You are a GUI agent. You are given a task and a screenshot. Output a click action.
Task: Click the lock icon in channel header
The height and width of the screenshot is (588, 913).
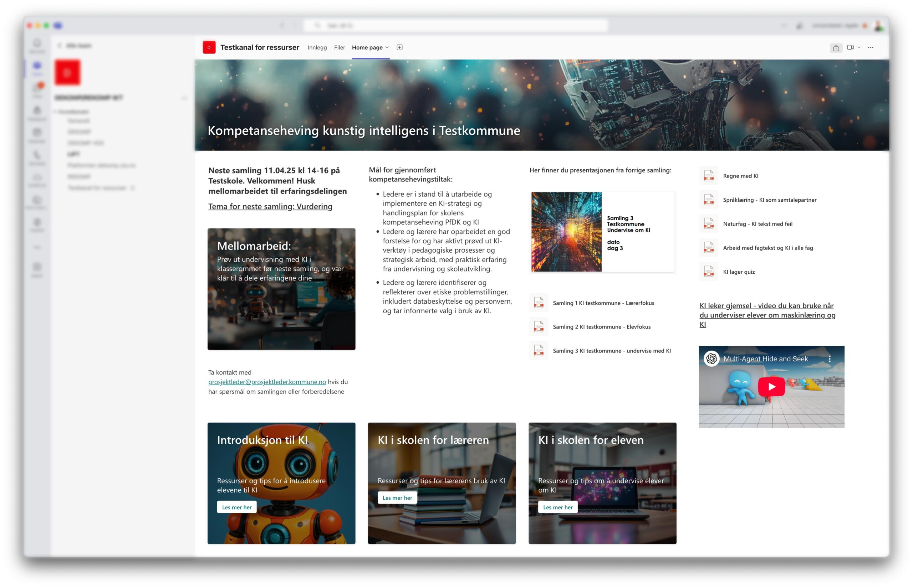click(x=836, y=48)
